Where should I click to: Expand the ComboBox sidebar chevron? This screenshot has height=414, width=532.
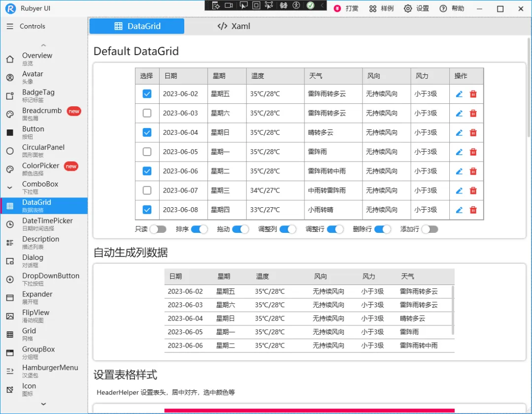pos(11,188)
